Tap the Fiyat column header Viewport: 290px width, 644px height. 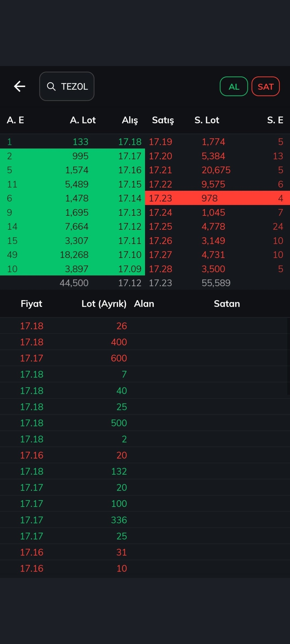[31, 304]
